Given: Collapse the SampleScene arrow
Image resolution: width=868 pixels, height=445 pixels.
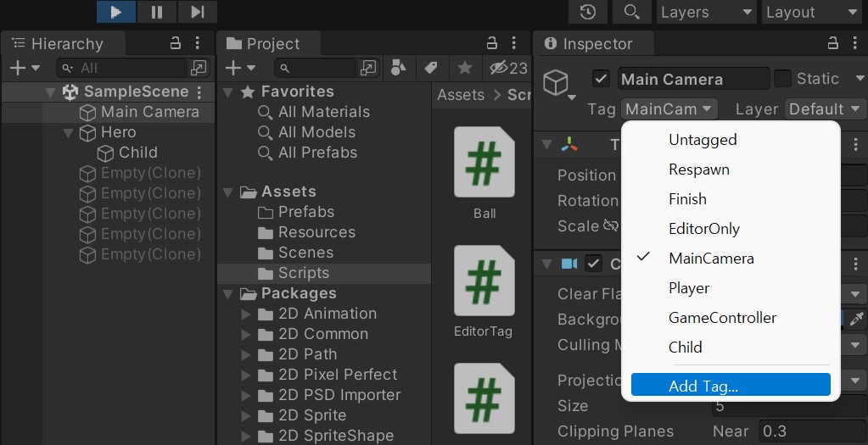Looking at the screenshot, I should 51,92.
